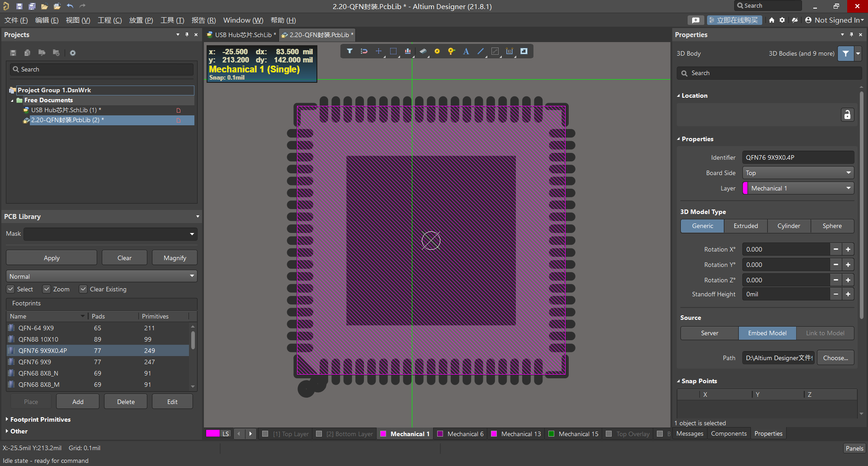868x466 pixels.
Task: Click the Add footprint button
Action: pos(78,402)
